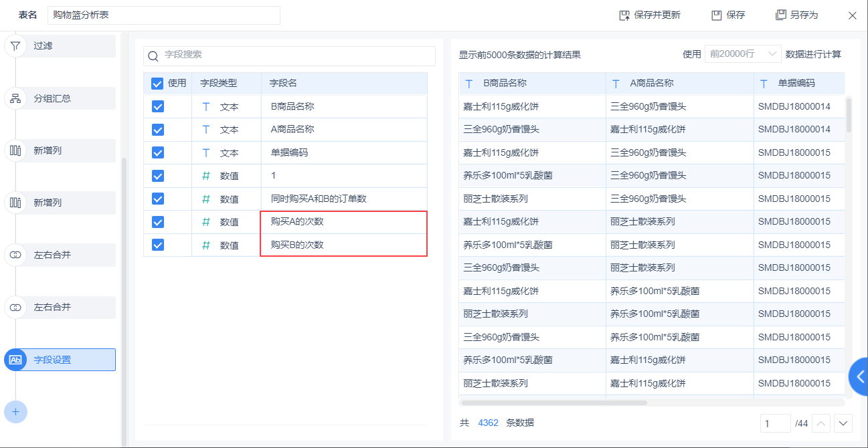Click the 购买A的次数 field name
868x448 pixels.
tap(297, 222)
